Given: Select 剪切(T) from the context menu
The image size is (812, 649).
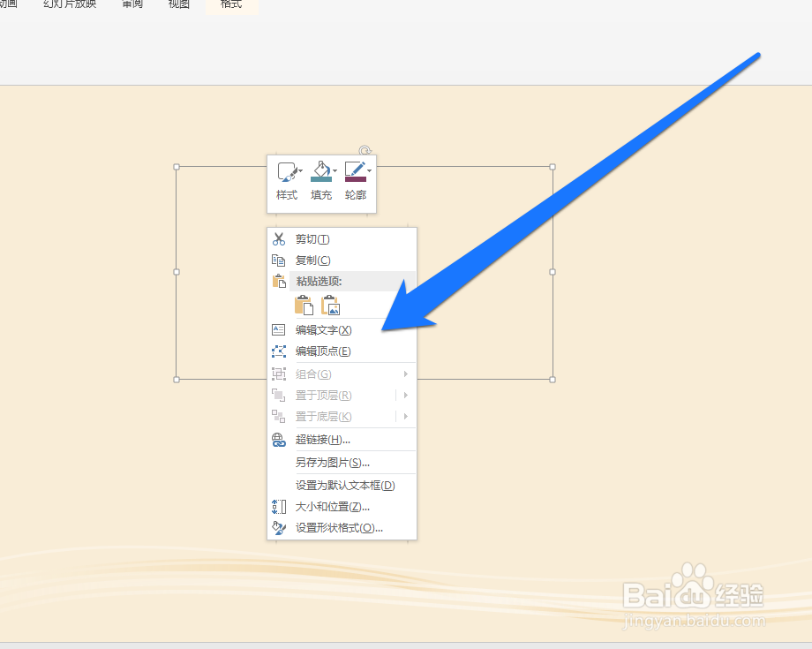Looking at the screenshot, I should click(342, 239).
